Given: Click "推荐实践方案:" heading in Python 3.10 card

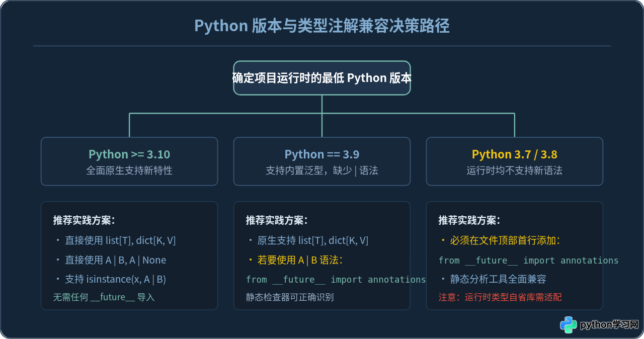Looking at the screenshot, I should 84,220.
